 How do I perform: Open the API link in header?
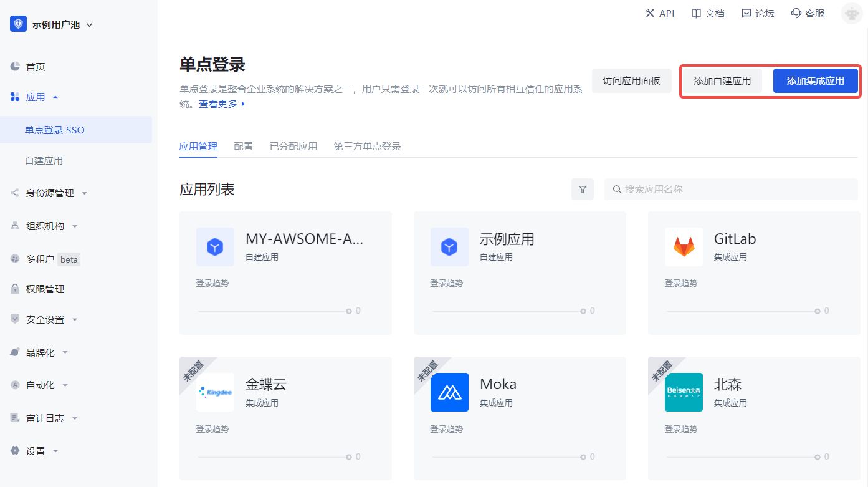pos(660,13)
